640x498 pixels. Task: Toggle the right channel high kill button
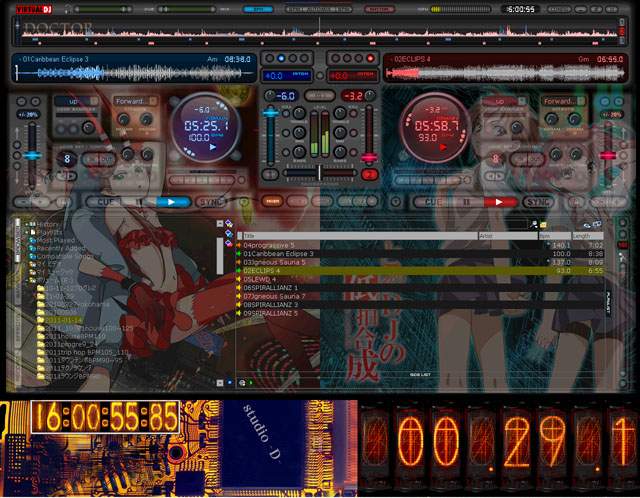click(x=353, y=114)
